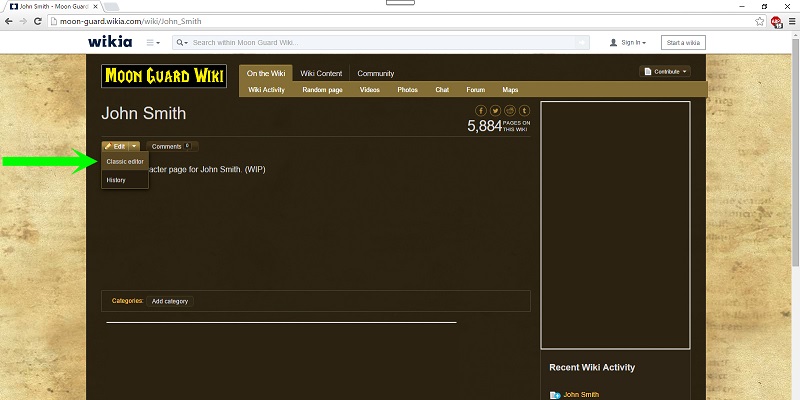Open Wiki Activity link
The height and width of the screenshot is (400, 800).
(266, 90)
